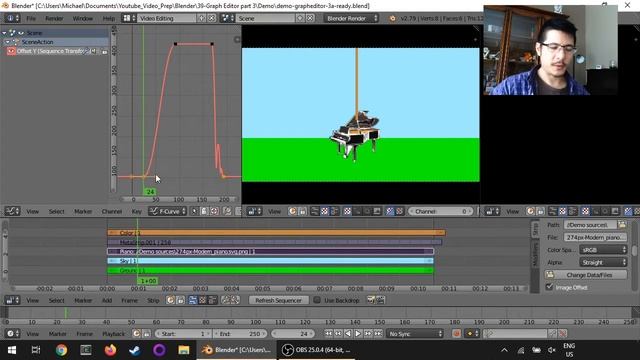This screenshot has height=360, width=640.
Task: Click the 1+00 current frame marker in sequencer
Action: tap(148, 281)
